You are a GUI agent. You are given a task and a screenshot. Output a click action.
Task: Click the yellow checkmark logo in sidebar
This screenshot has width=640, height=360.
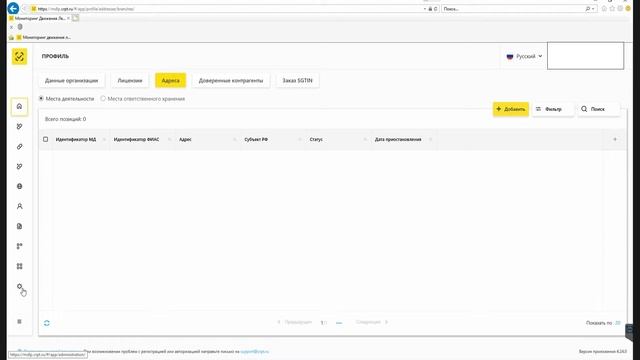(x=19, y=56)
